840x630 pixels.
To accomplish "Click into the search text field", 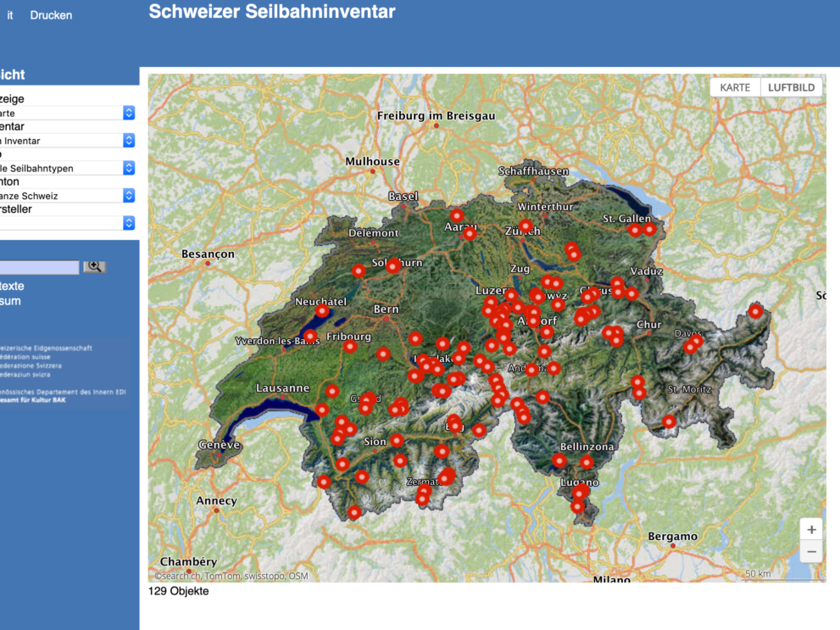I will (x=39, y=267).
